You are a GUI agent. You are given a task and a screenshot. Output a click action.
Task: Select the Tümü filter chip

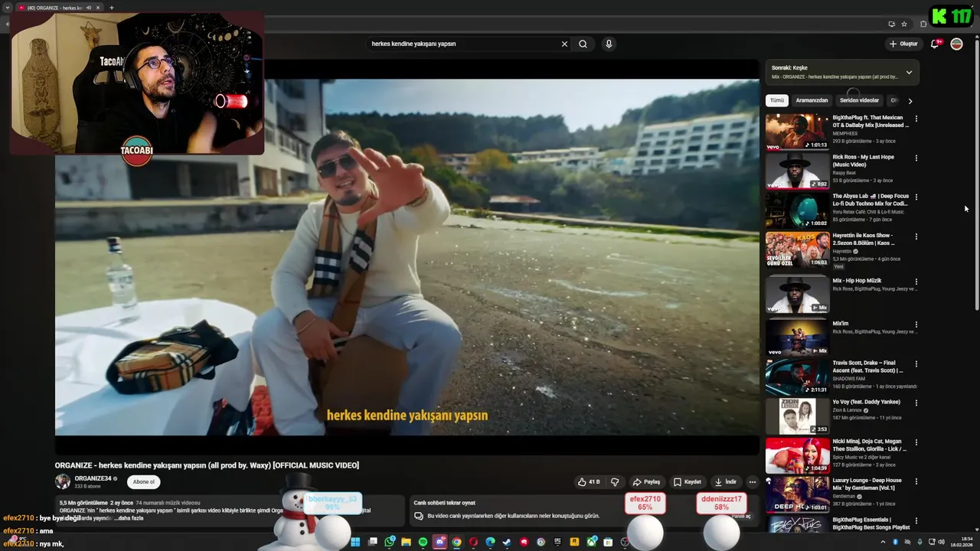[x=777, y=100]
